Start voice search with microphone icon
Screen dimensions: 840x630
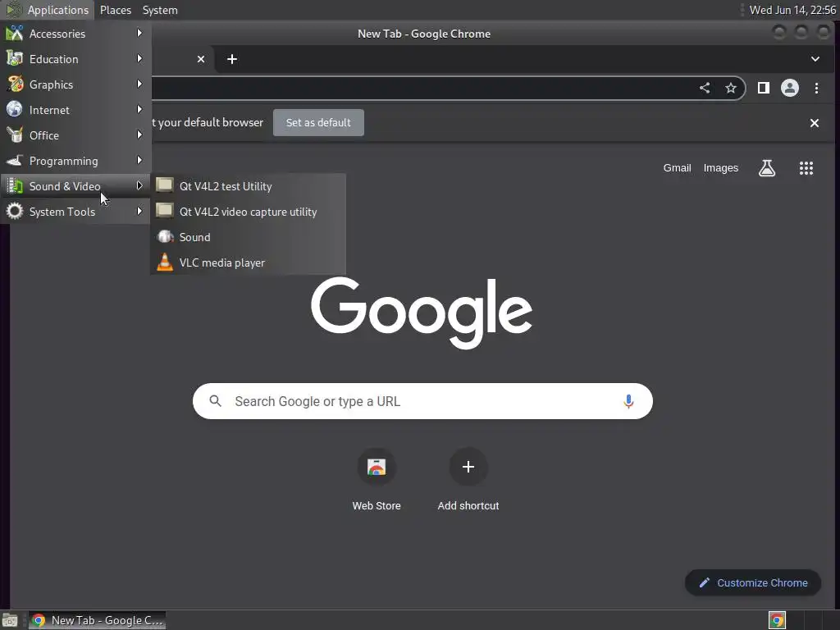click(628, 401)
